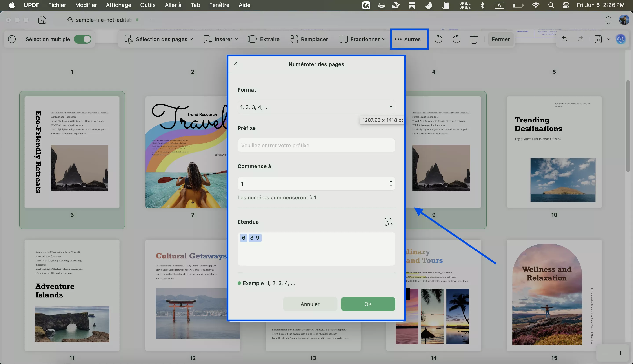The height and width of the screenshot is (364, 633).
Task: Expand the Fractionner dropdown
Action: pyautogui.click(x=362, y=39)
